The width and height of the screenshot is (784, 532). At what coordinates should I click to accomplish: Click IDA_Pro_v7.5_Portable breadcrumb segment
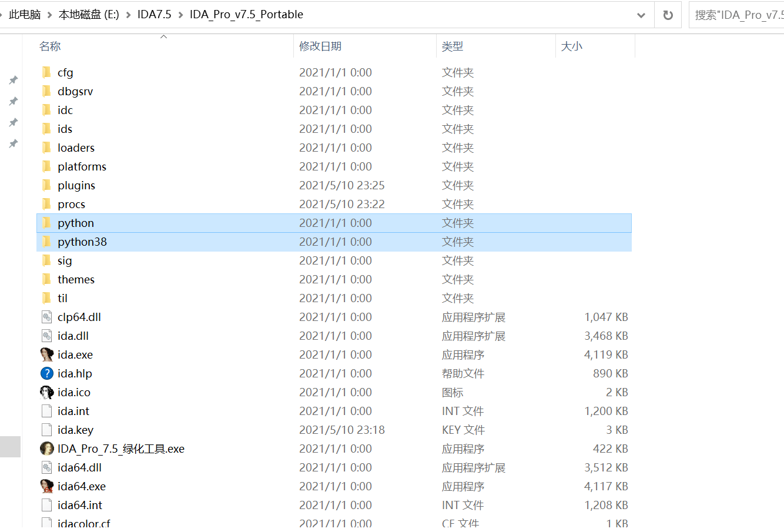[246, 15]
